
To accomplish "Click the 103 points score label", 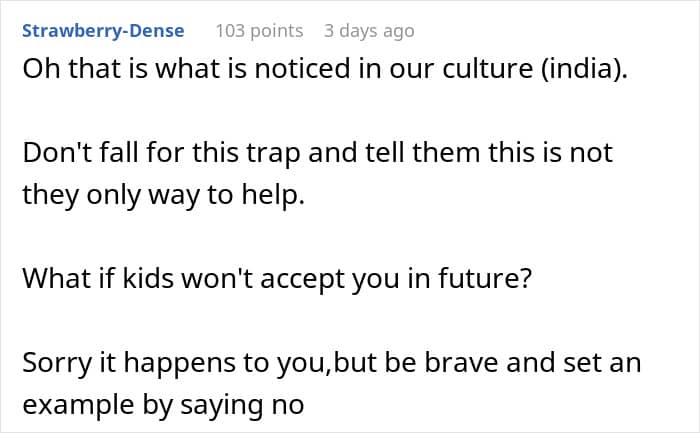I will 259,31.
